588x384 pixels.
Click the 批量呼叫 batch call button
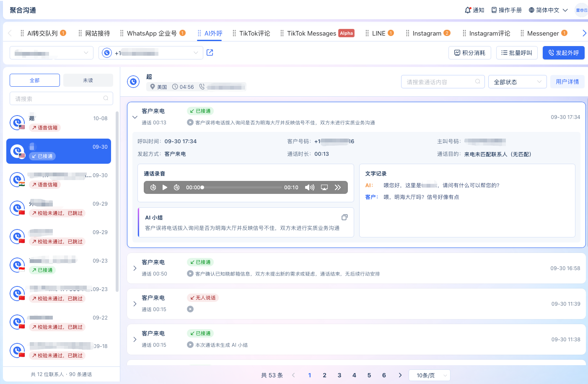point(517,53)
